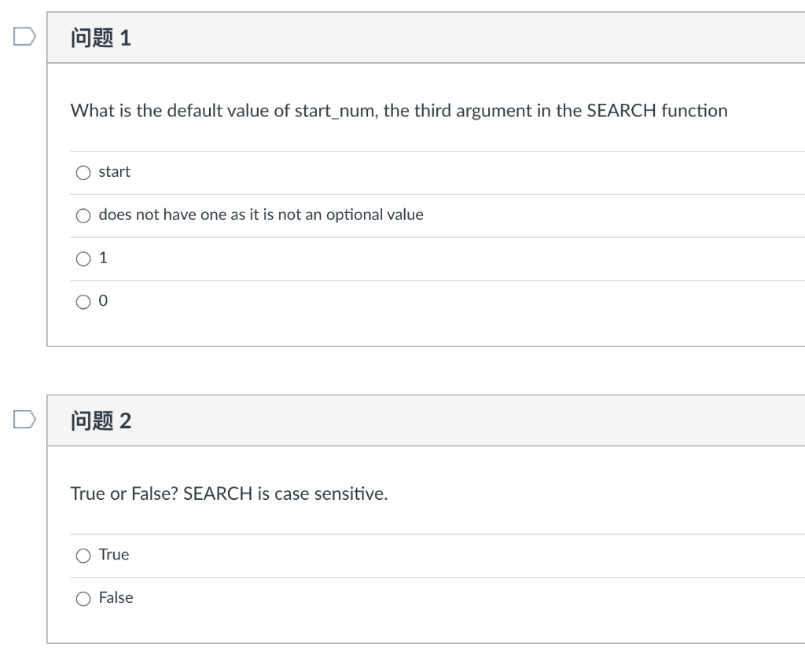
Task: Choose the 'does not have one' radio button
Action: coord(83,215)
